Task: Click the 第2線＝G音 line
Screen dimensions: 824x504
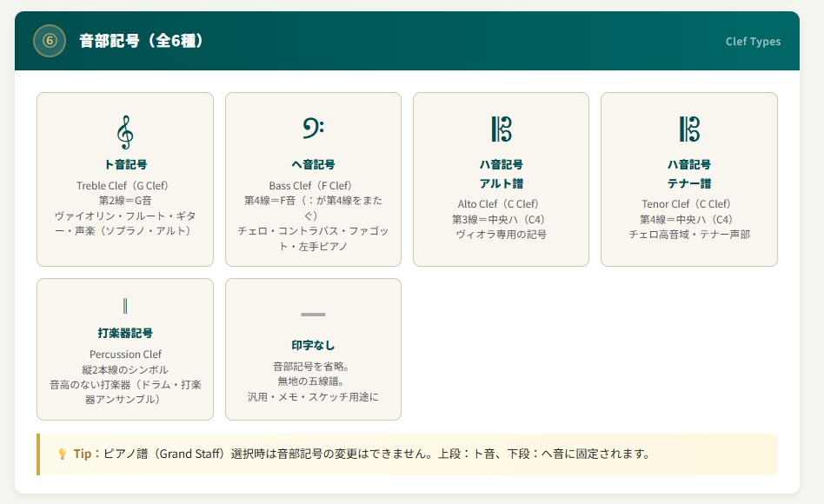Action: (125, 200)
